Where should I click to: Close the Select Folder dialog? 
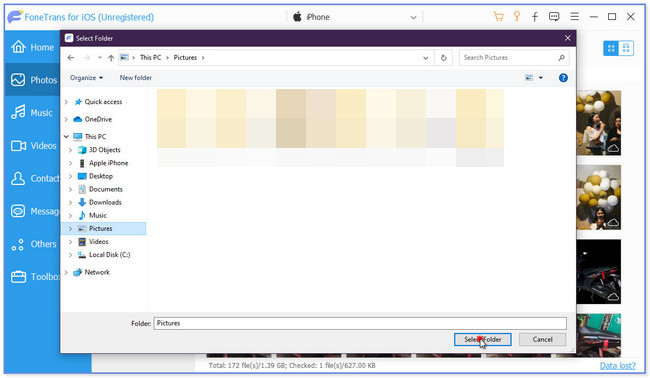[568, 38]
